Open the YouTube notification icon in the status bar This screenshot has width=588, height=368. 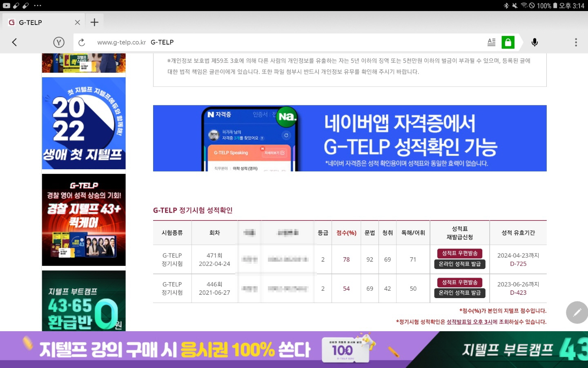6,5
